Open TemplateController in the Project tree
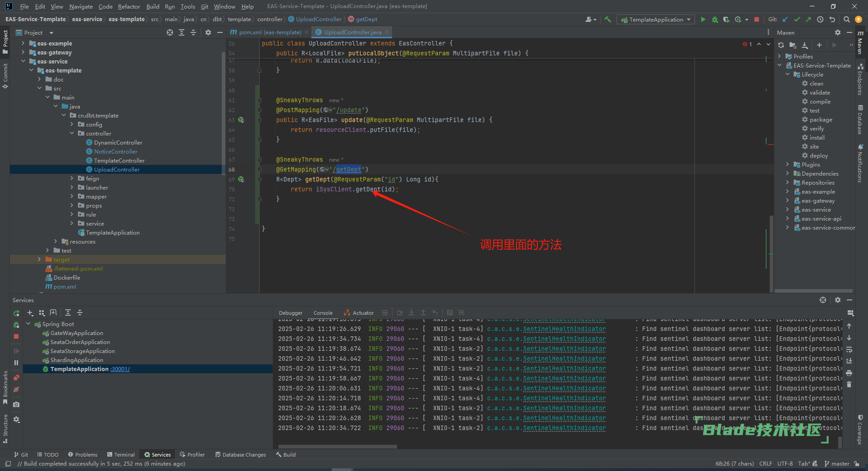The image size is (868, 471). pos(119,160)
